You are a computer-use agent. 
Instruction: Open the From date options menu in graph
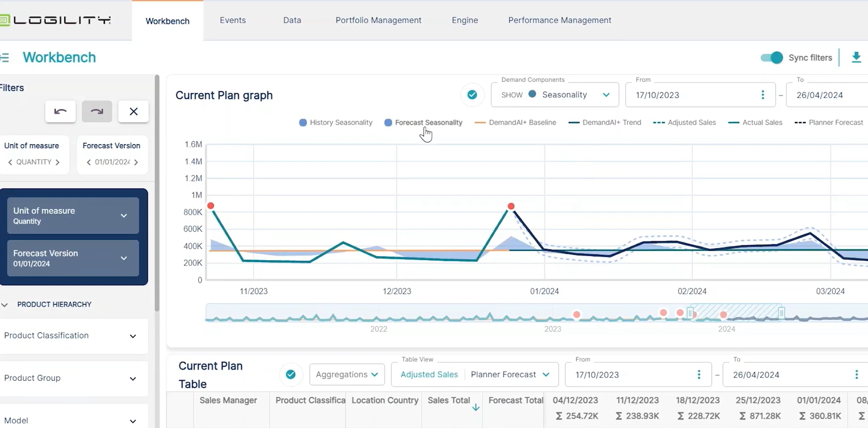[x=762, y=95]
